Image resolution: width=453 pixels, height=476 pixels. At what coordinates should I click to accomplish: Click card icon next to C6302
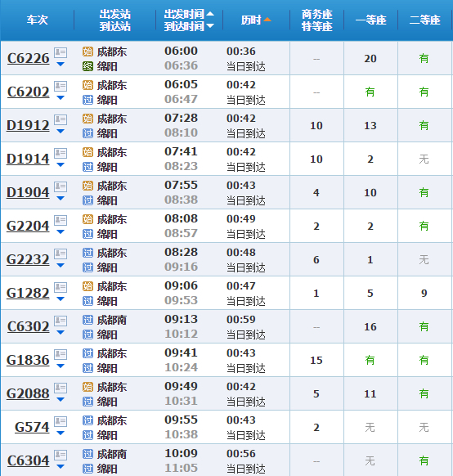click(61, 321)
